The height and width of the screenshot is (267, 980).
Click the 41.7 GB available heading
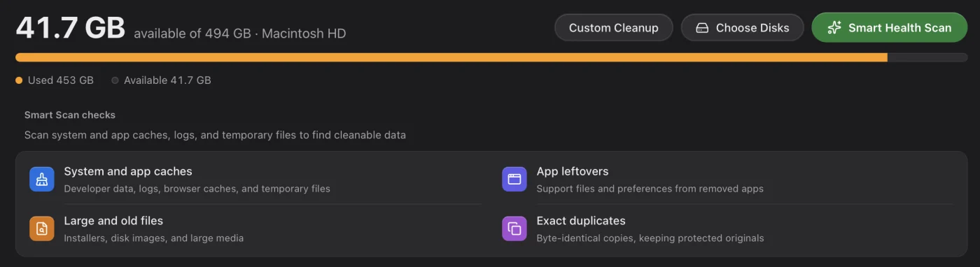70,28
